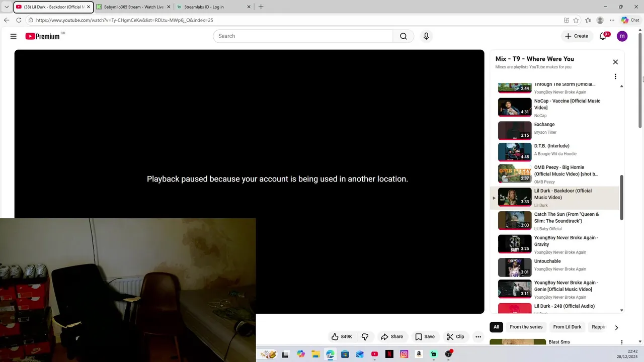
Task: Start voice search with microphone icon
Action: tap(426, 36)
